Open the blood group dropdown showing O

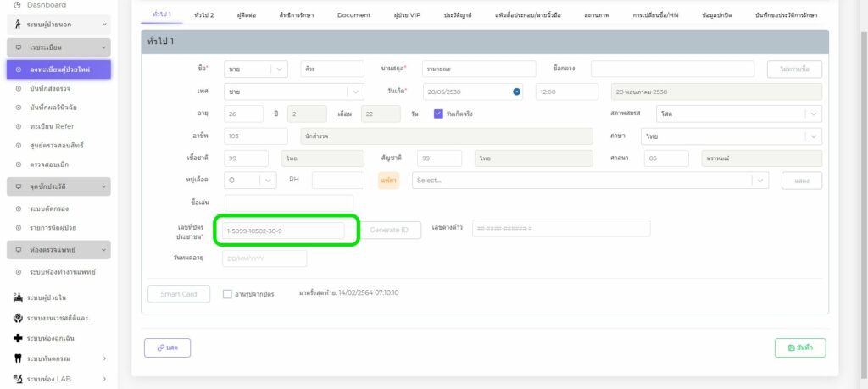click(x=250, y=180)
